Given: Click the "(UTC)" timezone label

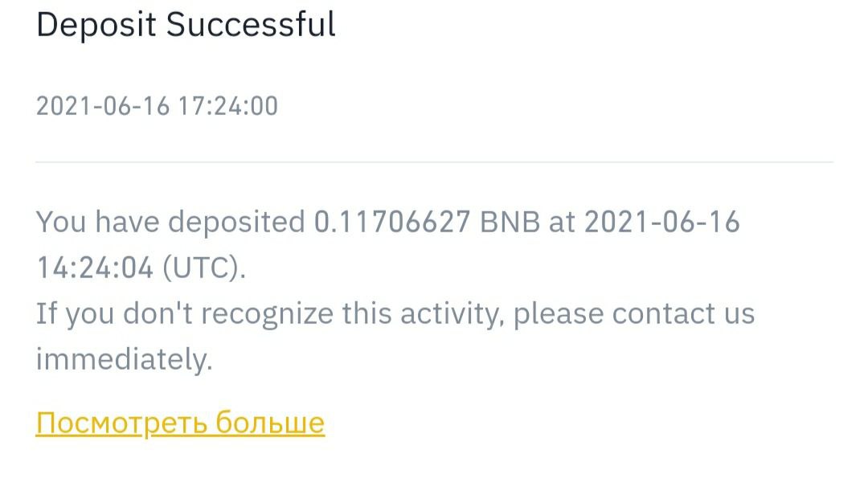Looking at the screenshot, I should (204, 268).
